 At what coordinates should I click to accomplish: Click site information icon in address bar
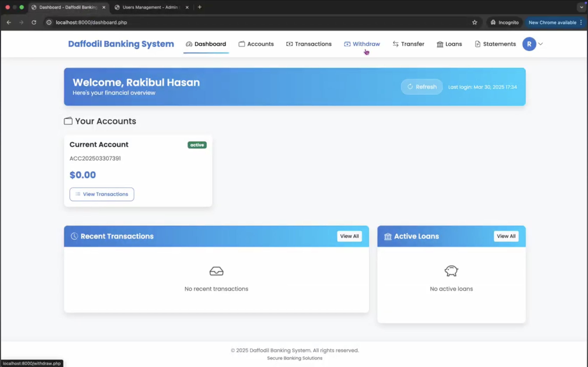[49, 22]
